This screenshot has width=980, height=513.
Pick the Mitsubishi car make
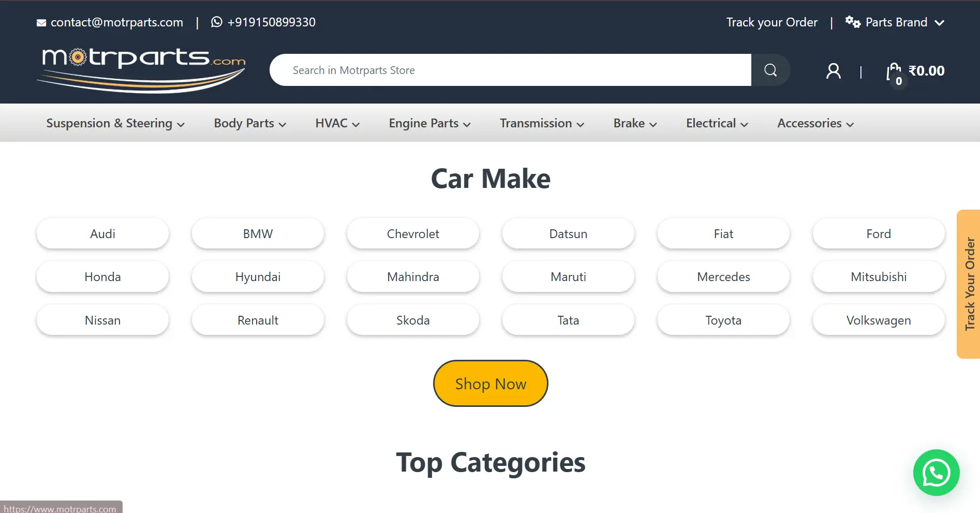click(879, 277)
